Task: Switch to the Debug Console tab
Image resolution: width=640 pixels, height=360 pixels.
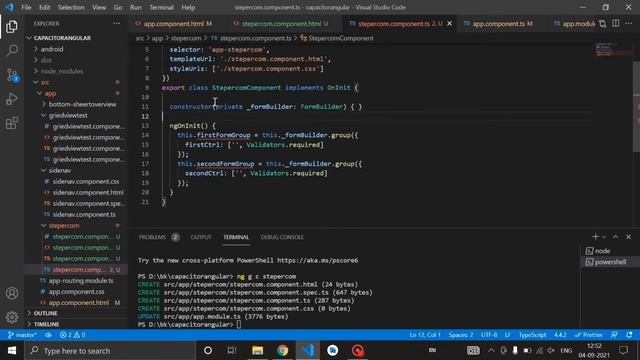Action: [282, 237]
